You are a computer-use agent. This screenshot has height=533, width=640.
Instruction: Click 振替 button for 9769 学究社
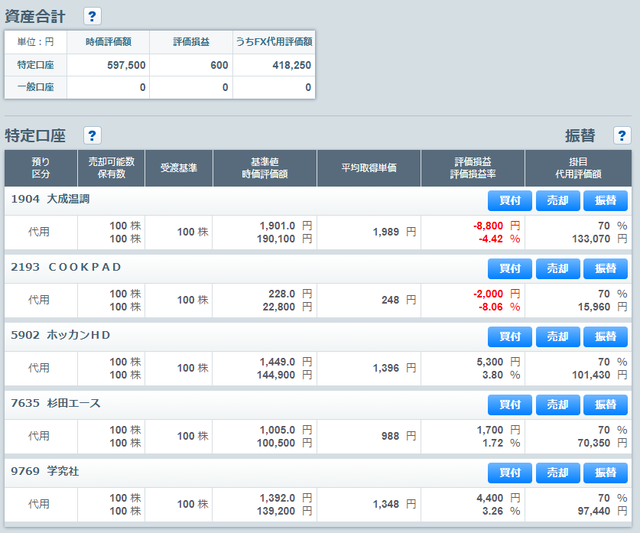click(x=605, y=473)
